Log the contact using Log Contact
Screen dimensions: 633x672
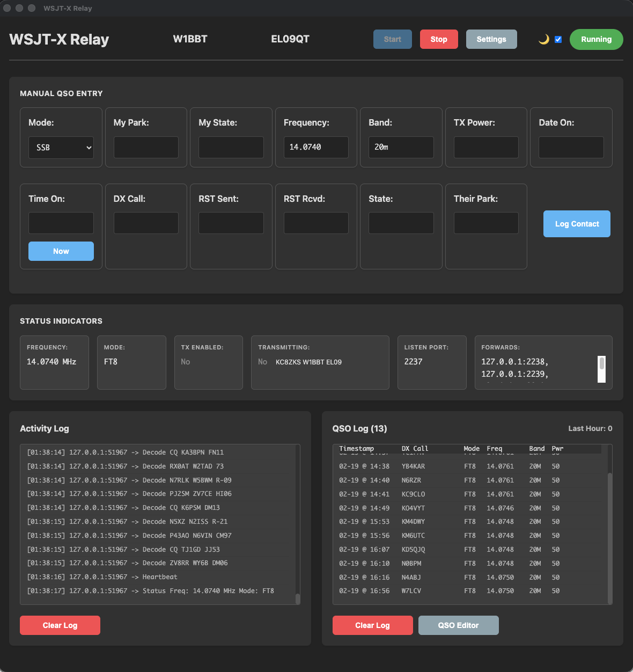tap(577, 224)
